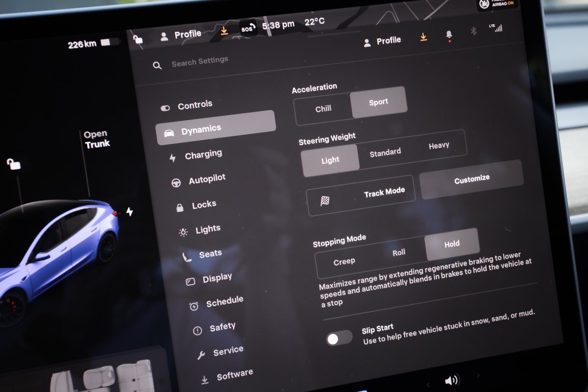Tap the notification bell icon

449,35
